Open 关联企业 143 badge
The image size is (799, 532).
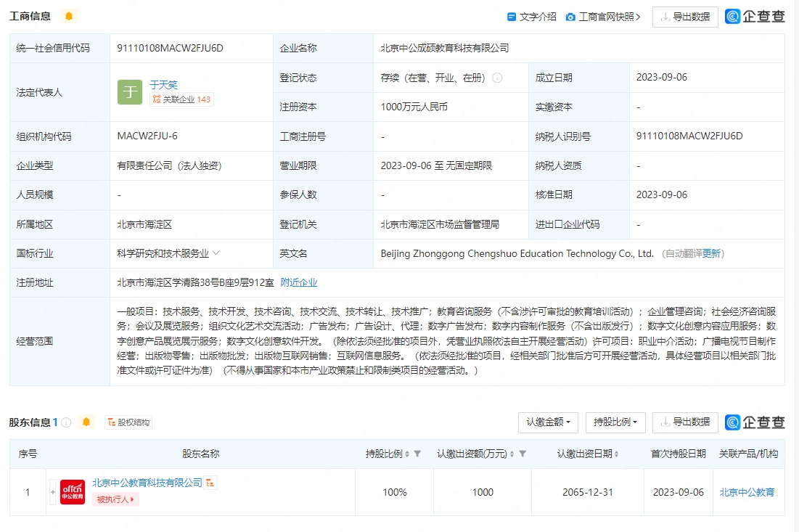(182, 99)
